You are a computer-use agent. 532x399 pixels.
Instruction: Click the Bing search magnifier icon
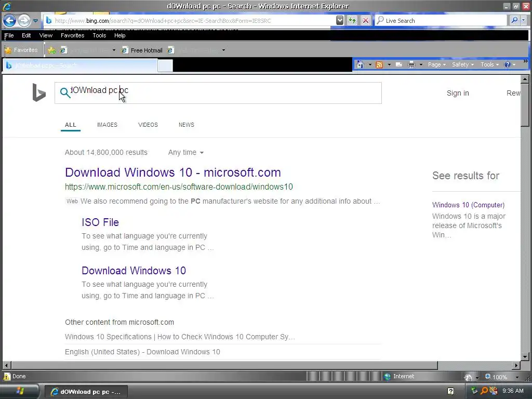pos(65,92)
